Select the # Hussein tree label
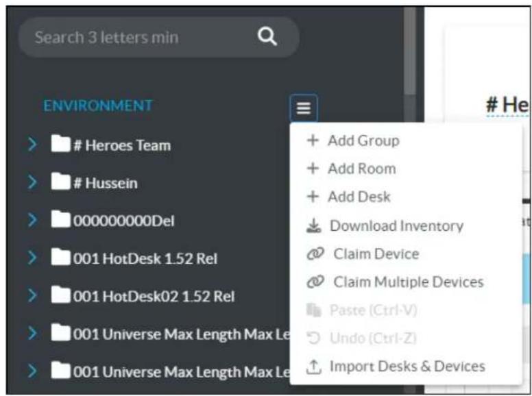The width and height of the screenshot is (532, 396). coord(106,183)
